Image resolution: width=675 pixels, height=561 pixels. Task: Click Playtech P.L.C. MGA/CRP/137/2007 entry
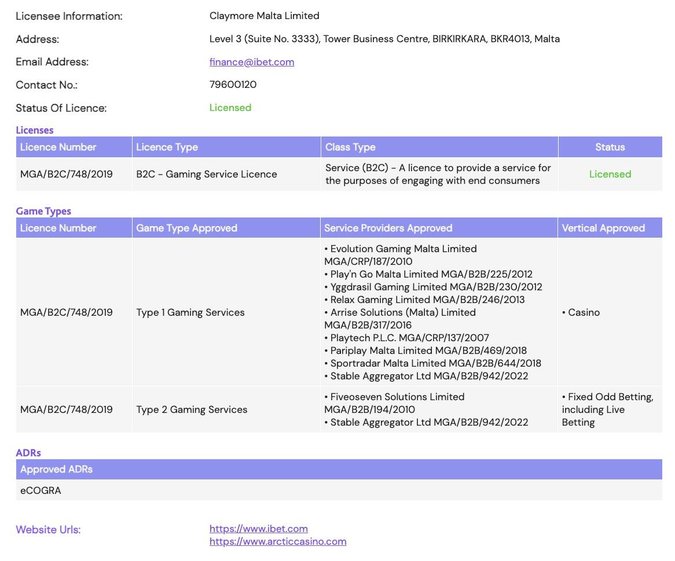coord(406,338)
